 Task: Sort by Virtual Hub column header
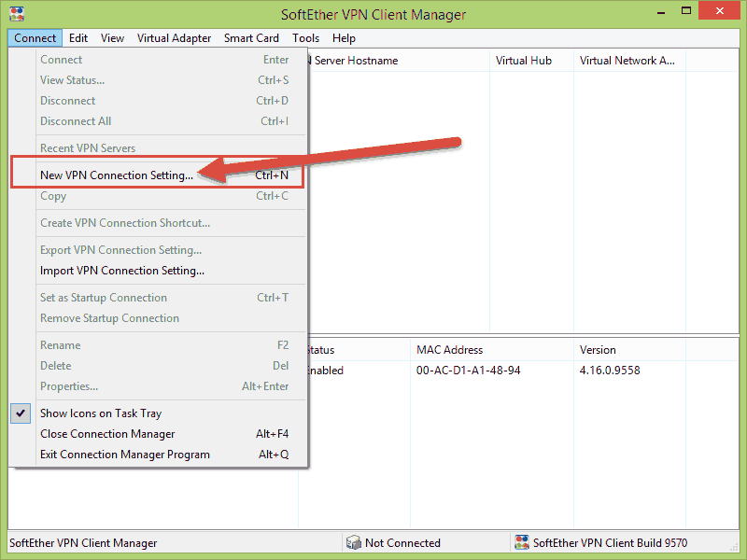coord(531,61)
